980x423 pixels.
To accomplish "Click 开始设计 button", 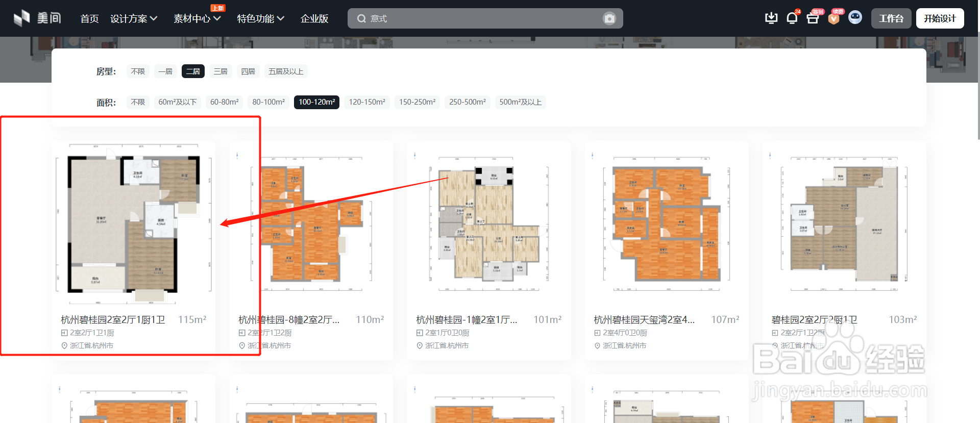I will [940, 18].
